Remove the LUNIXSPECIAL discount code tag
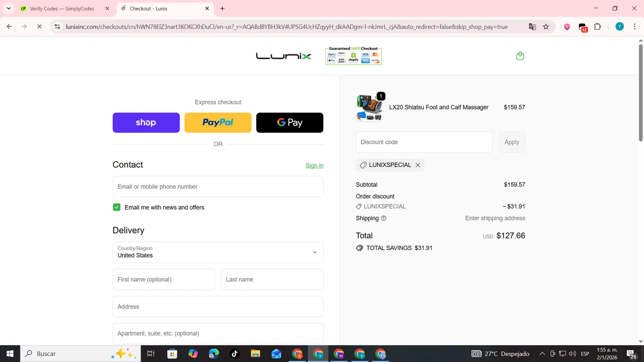Viewport: 644px width, 362px height. point(418,165)
